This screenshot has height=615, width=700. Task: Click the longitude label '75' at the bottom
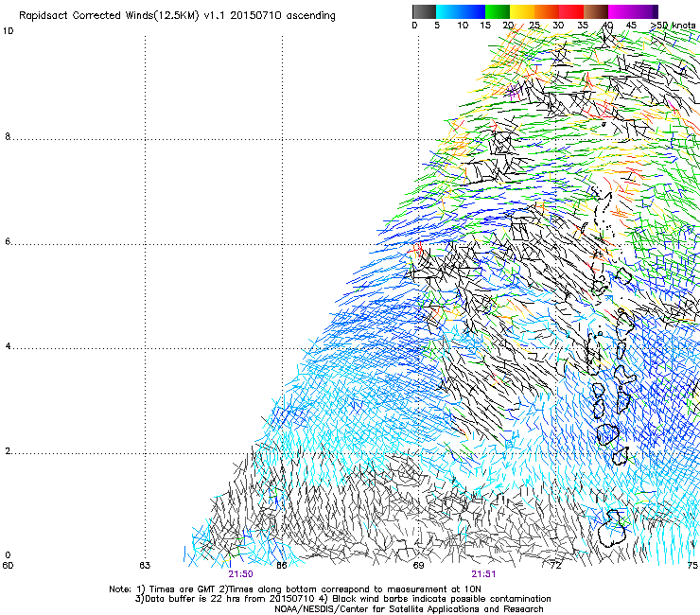pos(692,565)
